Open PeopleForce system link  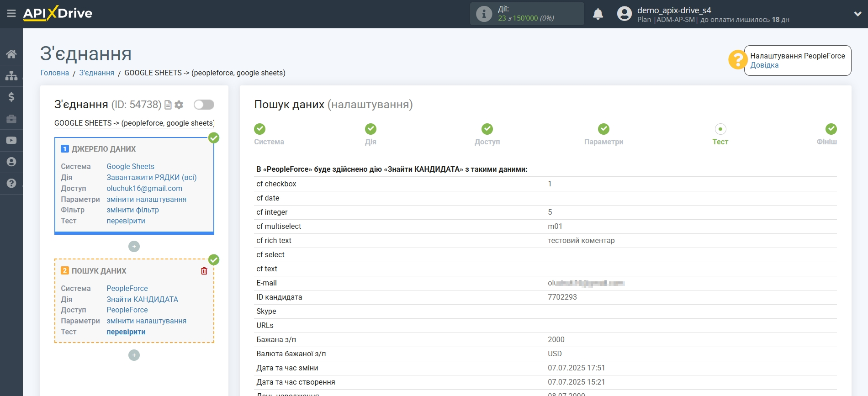coord(127,289)
